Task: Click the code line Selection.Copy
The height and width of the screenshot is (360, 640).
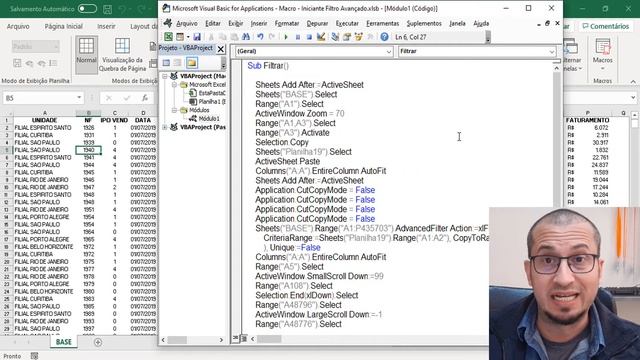Action: (x=282, y=142)
